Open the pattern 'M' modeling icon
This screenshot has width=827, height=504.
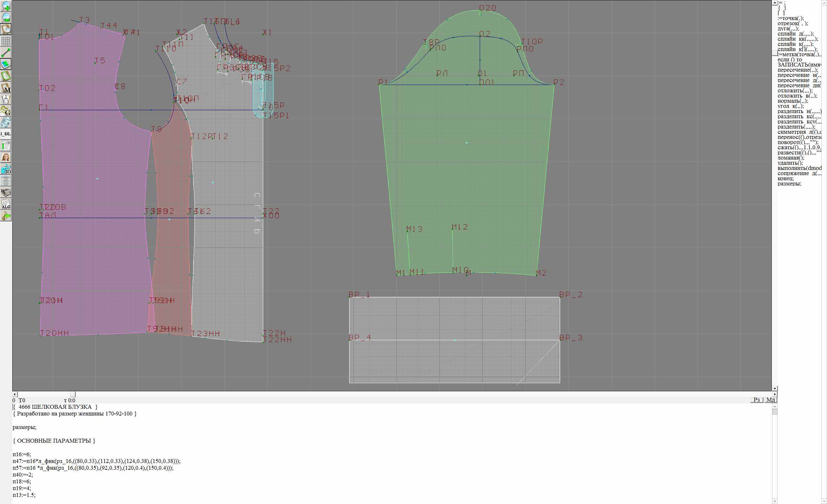(6, 88)
